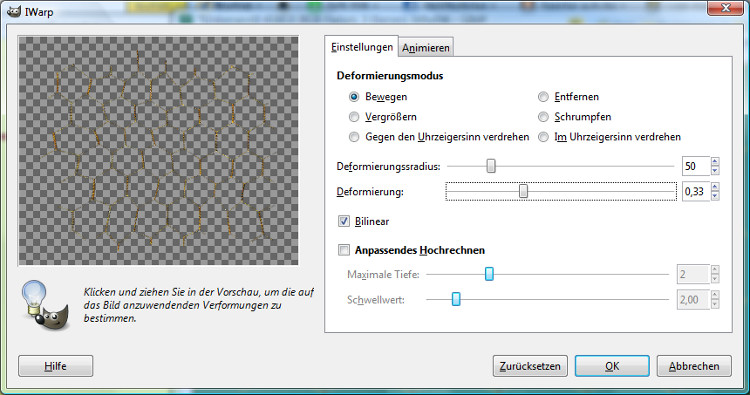Choose Gegen den Uhrzeigersinn verdrehen
Image resolution: width=750 pixels, height=395 pixels.
pos(353,137)
